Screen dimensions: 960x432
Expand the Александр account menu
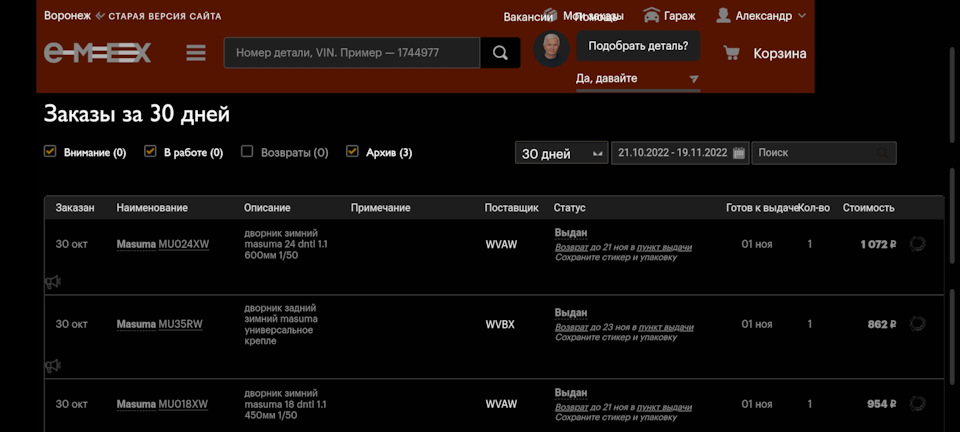point(801,16)
